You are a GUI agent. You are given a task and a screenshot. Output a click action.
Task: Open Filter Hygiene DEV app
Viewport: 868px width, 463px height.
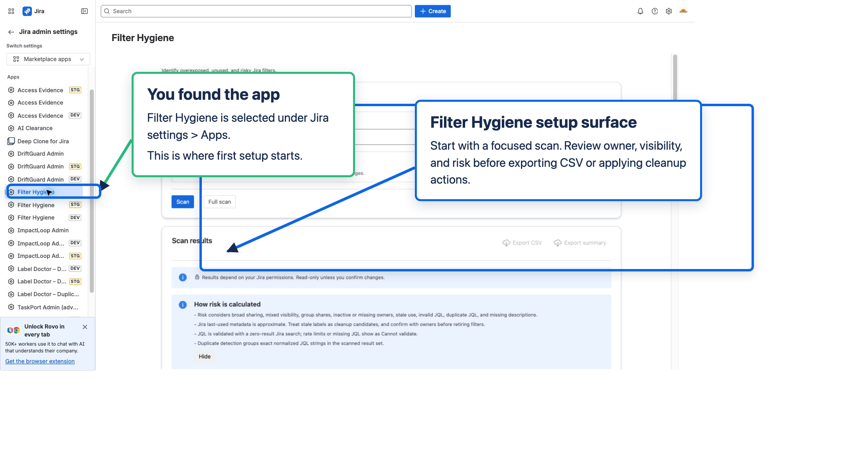[45, 218]
